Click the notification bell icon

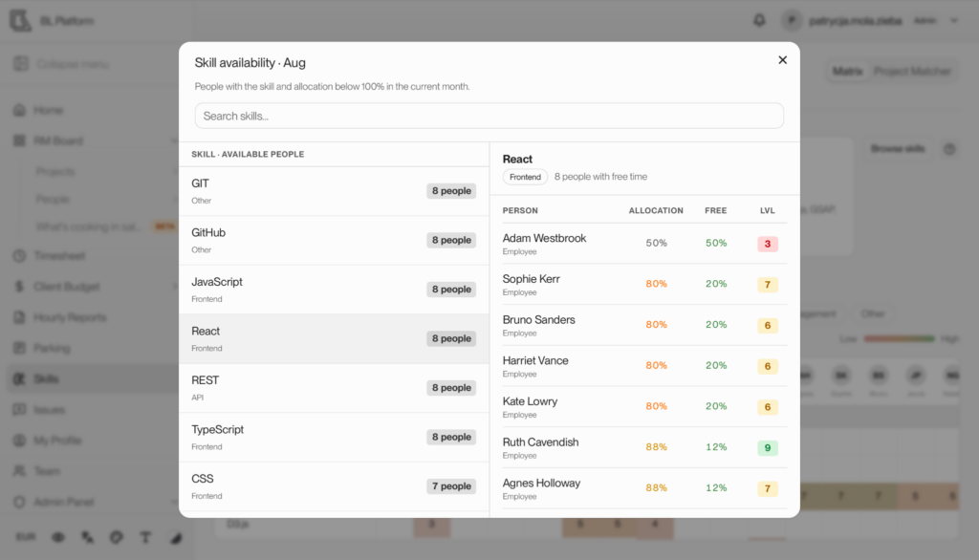coord(759,21)
